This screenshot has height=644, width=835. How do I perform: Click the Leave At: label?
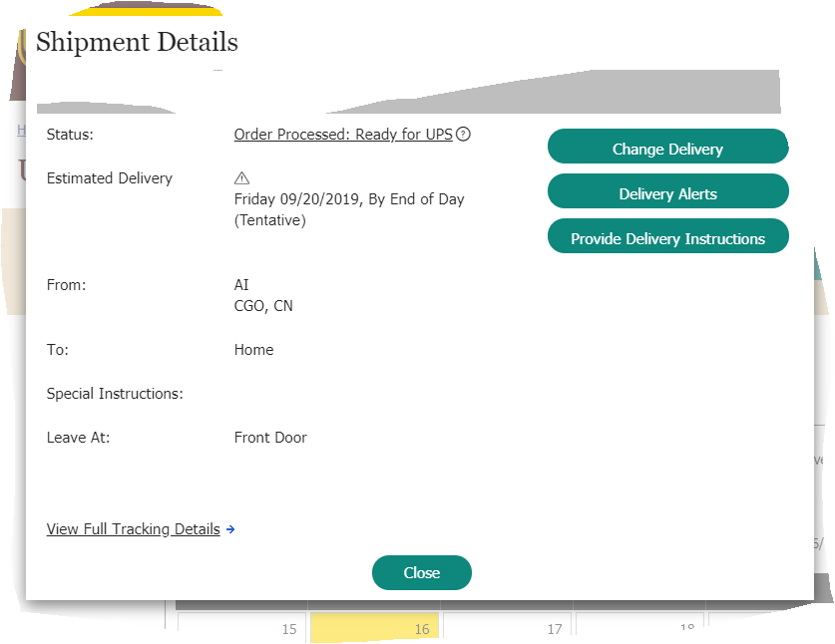78,438
